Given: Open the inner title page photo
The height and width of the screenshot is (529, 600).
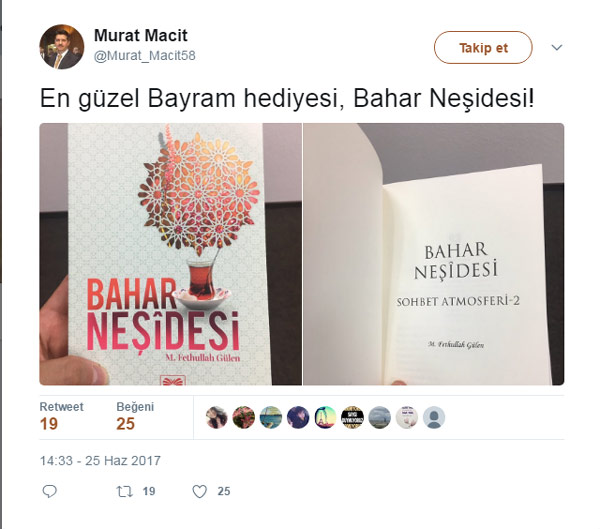Looking at the screenshot, I should (434, 254).
